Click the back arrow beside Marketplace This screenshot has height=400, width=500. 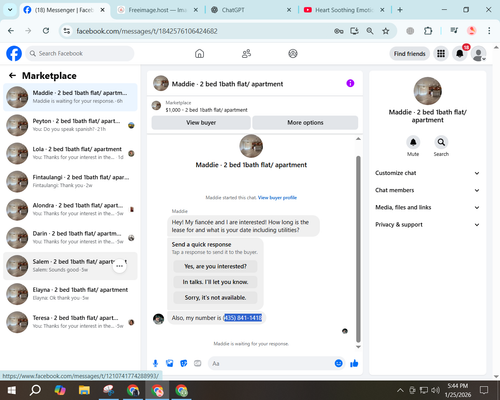coord(12,76)
